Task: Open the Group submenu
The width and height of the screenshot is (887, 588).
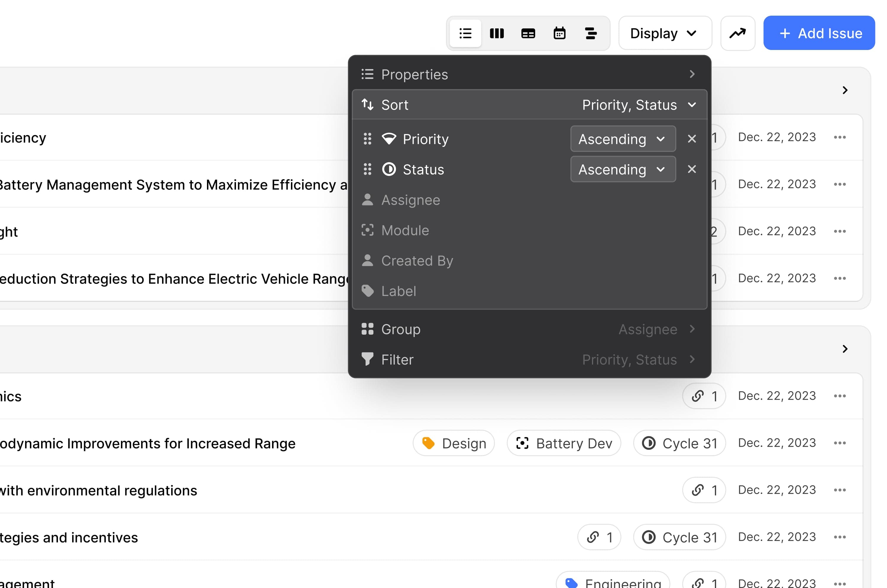Action: coord(530,329)
